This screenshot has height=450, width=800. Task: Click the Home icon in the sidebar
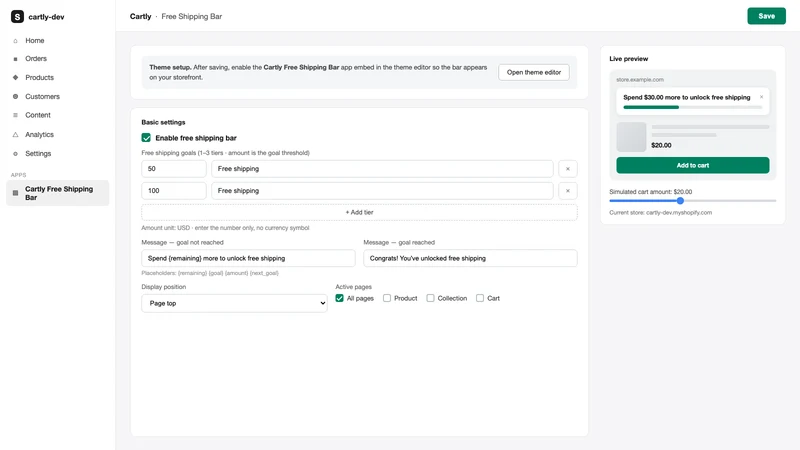(x=15, y=41)
